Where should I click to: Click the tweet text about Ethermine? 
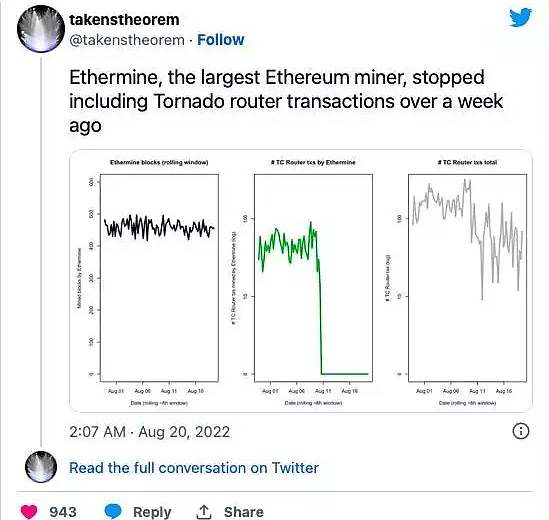286,101
